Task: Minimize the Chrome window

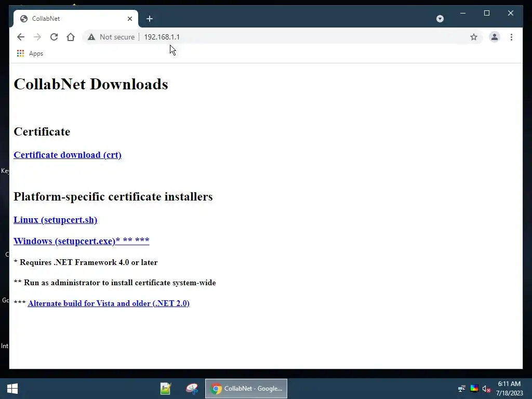Action: click(x=463, y=13)
